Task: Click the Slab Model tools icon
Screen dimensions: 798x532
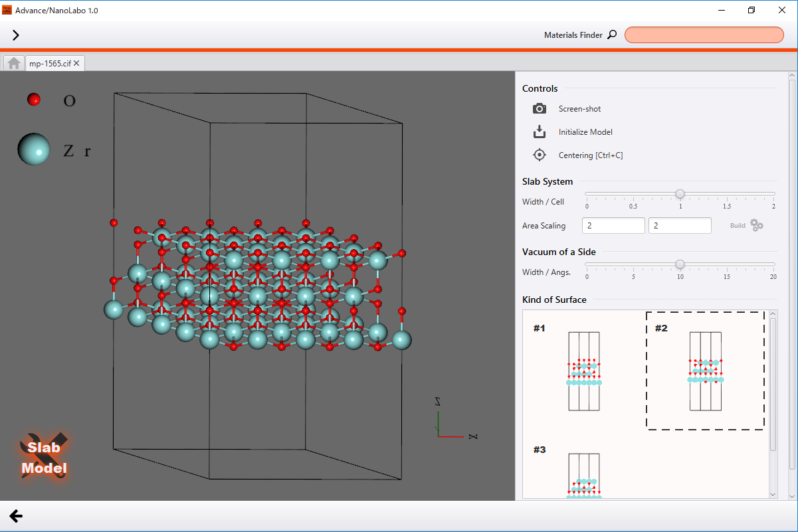Action: pyautogui.click(x=44, y=456)
